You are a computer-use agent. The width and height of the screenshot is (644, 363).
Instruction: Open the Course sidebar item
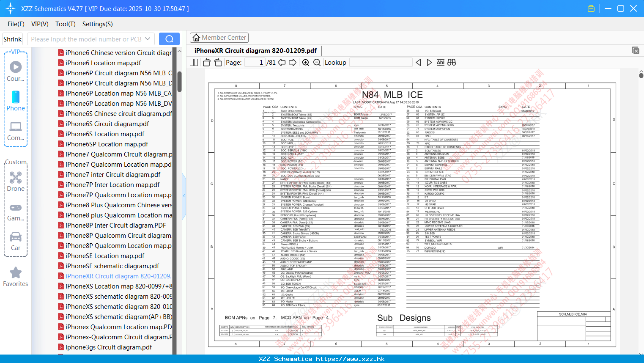pos(16,71)
